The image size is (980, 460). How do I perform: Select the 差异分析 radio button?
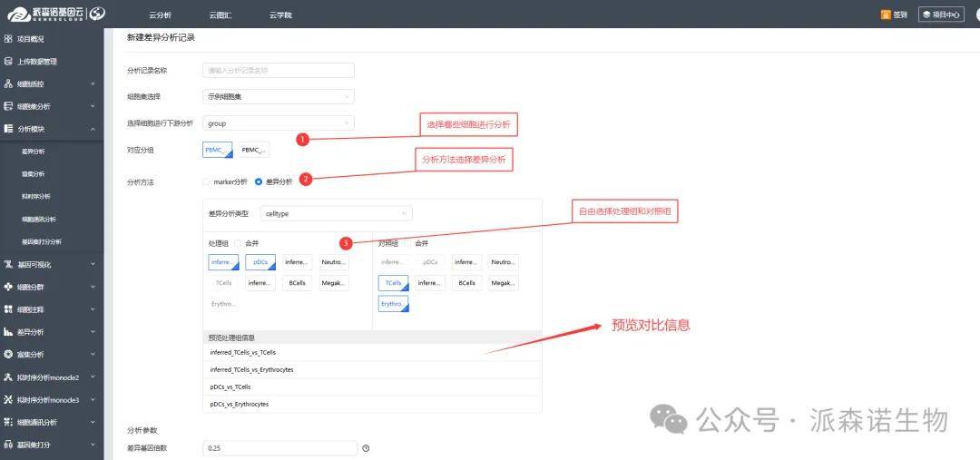point(259,181)
